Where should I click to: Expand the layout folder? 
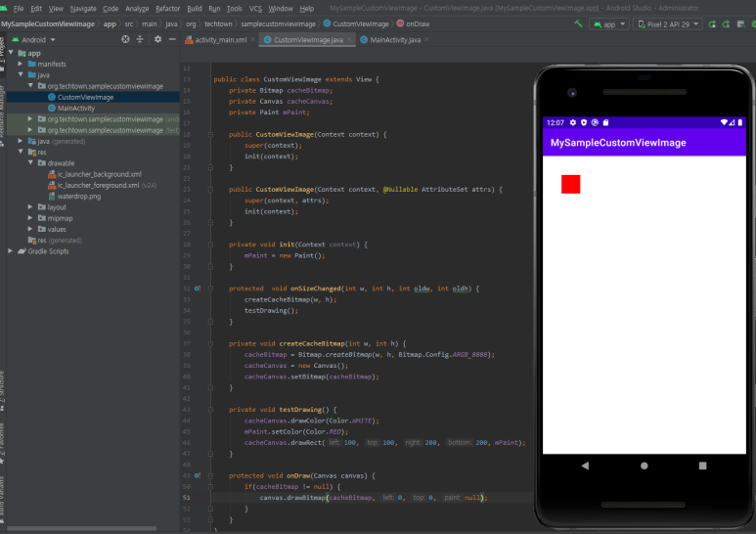[x=30, y=206]
